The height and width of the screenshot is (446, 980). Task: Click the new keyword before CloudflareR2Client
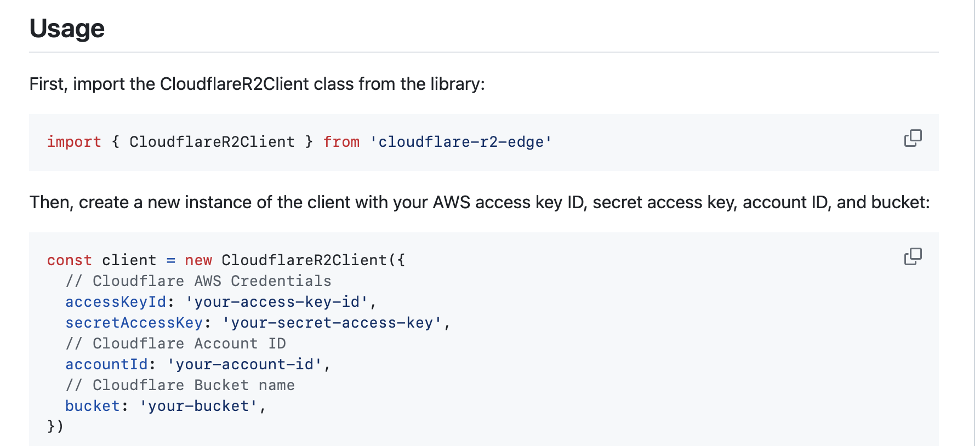[x=198, y=260]
